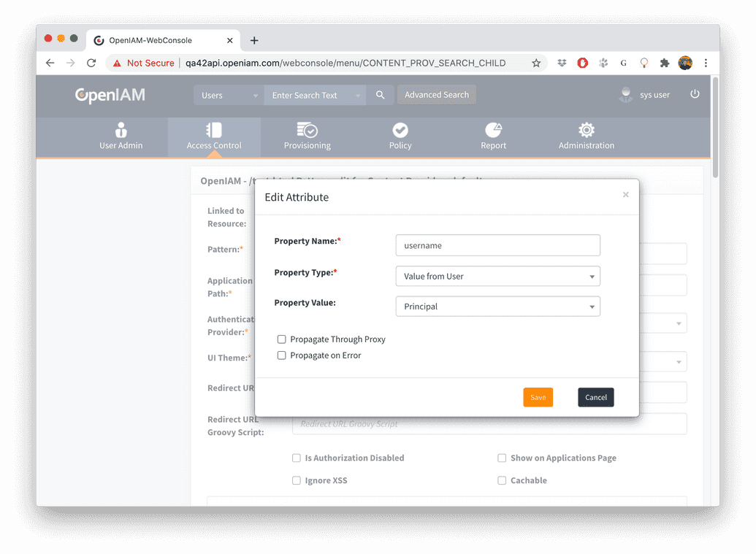Select the User Admin icon

pyautogui.click(x=120, y=131)
